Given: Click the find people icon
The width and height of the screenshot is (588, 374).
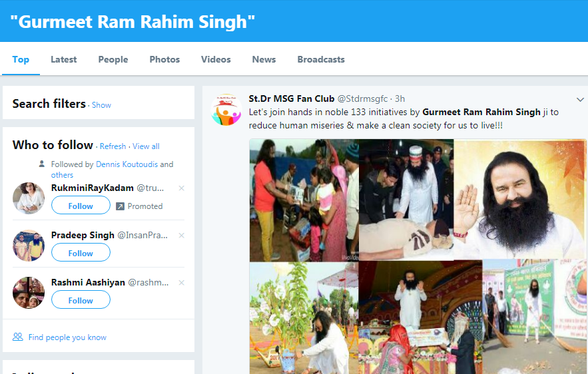Looking at the screenshot, I should tap(17, 337).
